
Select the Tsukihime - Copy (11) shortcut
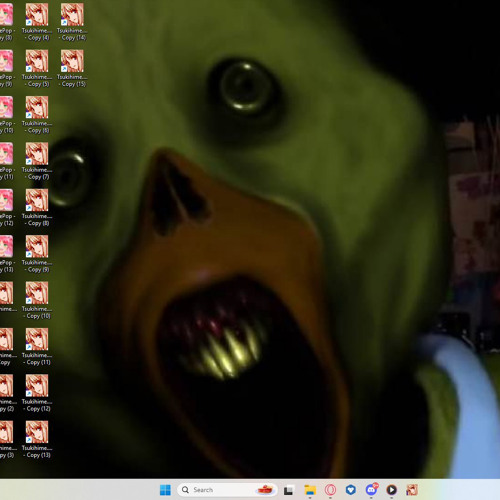tap(37, 347)
